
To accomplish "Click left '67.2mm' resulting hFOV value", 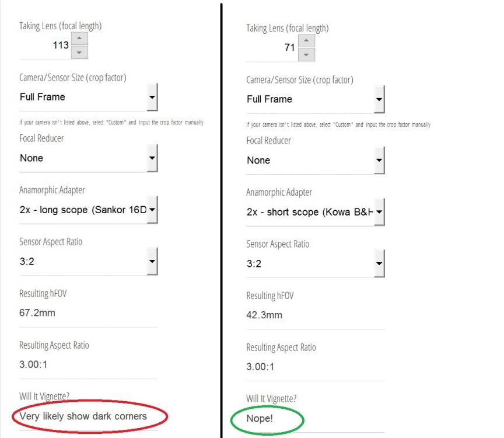I will [x=37, y=312].
